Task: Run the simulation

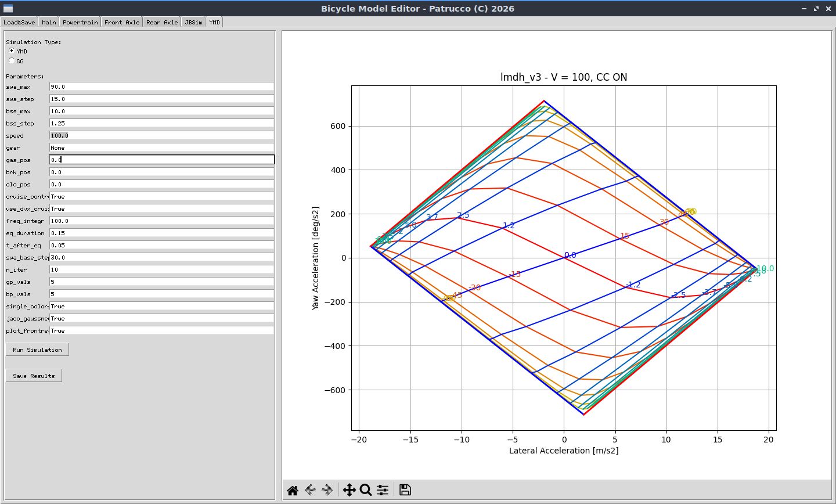Action: (x=37, y=350)
